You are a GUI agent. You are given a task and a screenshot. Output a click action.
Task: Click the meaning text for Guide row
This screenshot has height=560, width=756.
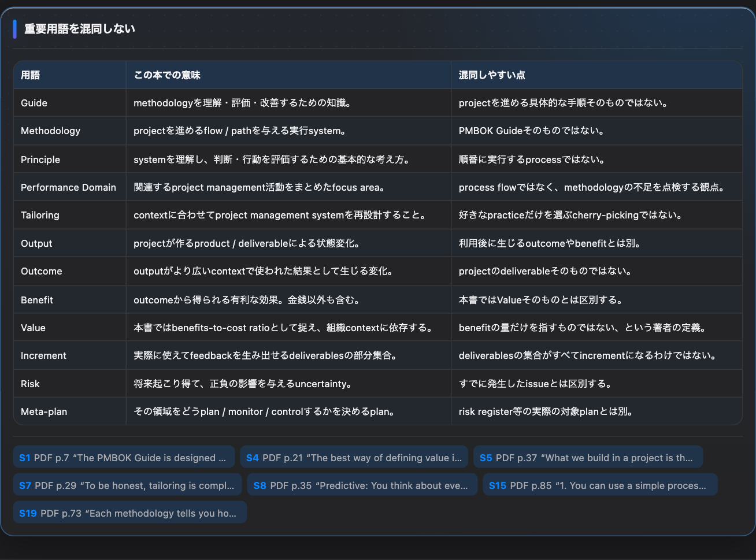tap(288, 103)
